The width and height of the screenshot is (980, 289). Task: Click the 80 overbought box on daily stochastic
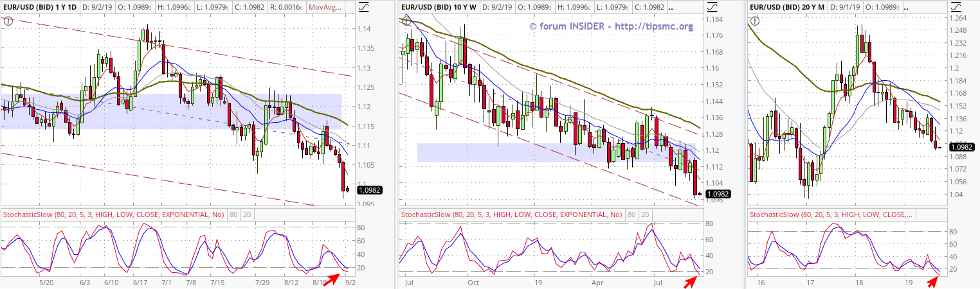(233, 214)
